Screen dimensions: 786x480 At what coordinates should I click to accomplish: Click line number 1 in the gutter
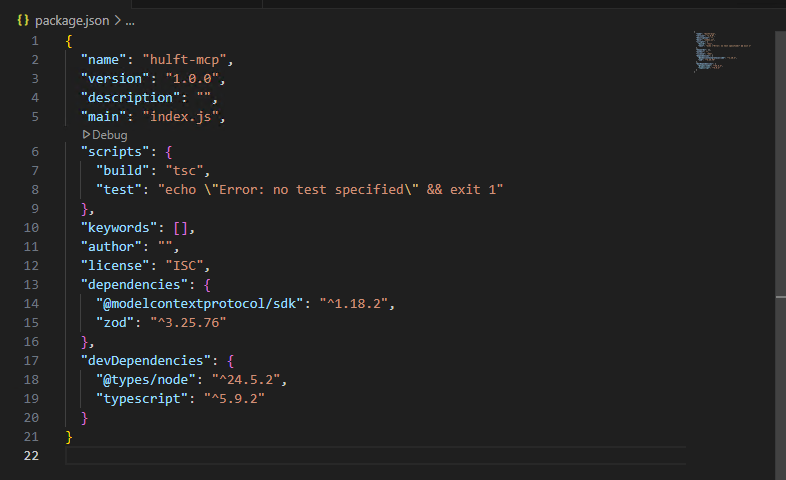coord(35,41)
